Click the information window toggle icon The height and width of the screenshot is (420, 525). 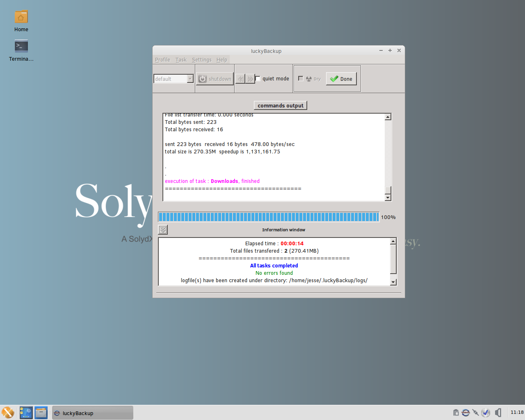click(163, 230)
